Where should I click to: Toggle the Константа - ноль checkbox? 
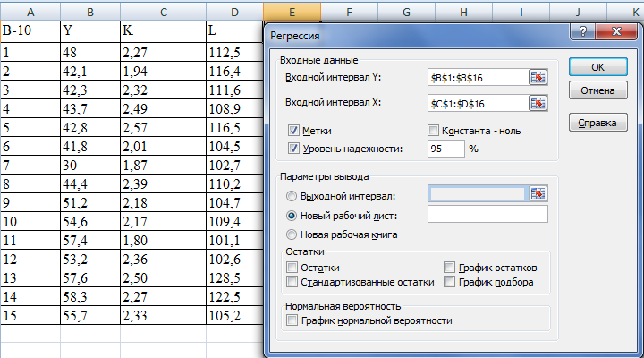[433, 131]
